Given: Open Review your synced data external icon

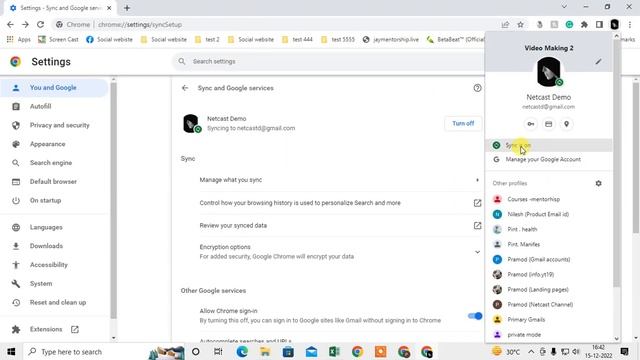Looking at the screenshot, I should (x=477, y=226).
